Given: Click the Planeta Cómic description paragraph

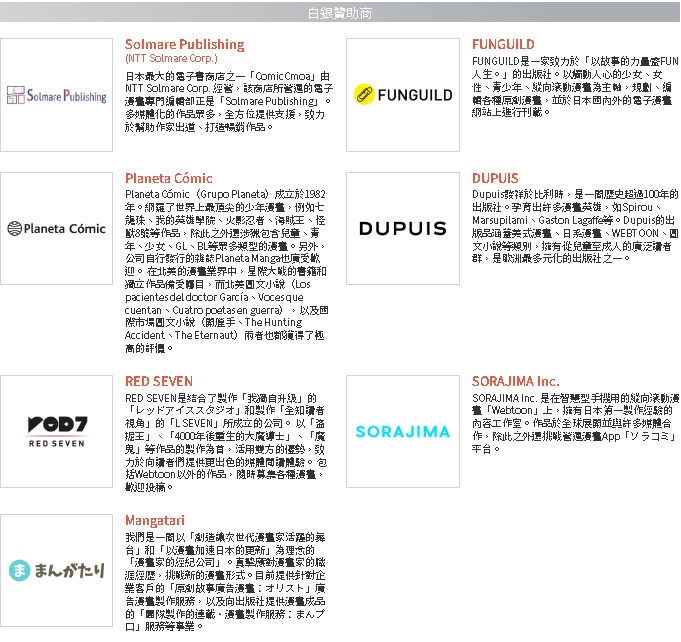Looking at the screenshot, I should pyautogui.click(x=226, y=271).
